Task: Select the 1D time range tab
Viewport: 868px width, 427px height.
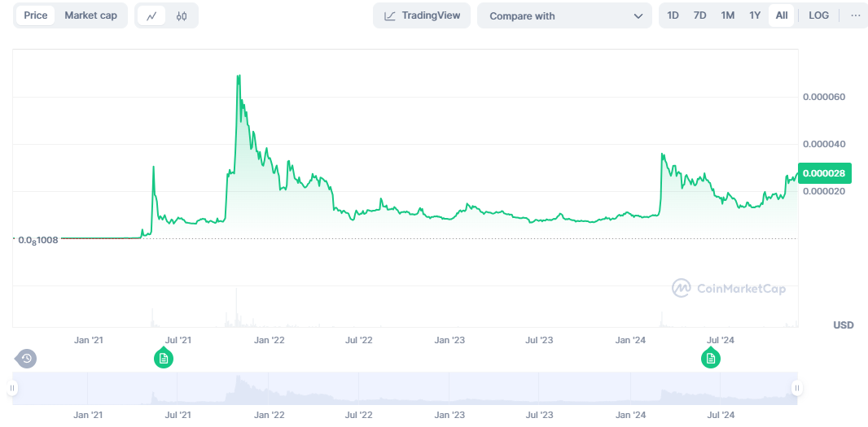Action: click(673, 15)
